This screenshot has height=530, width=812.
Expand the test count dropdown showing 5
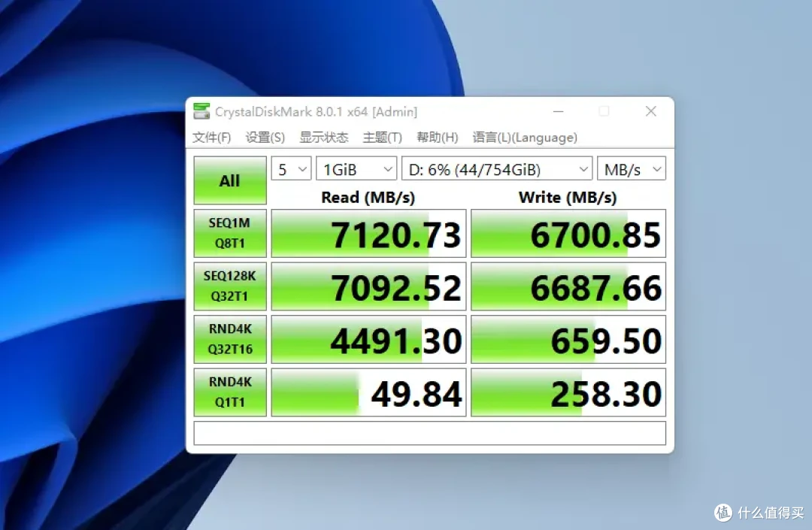click(x=291, y=168)
